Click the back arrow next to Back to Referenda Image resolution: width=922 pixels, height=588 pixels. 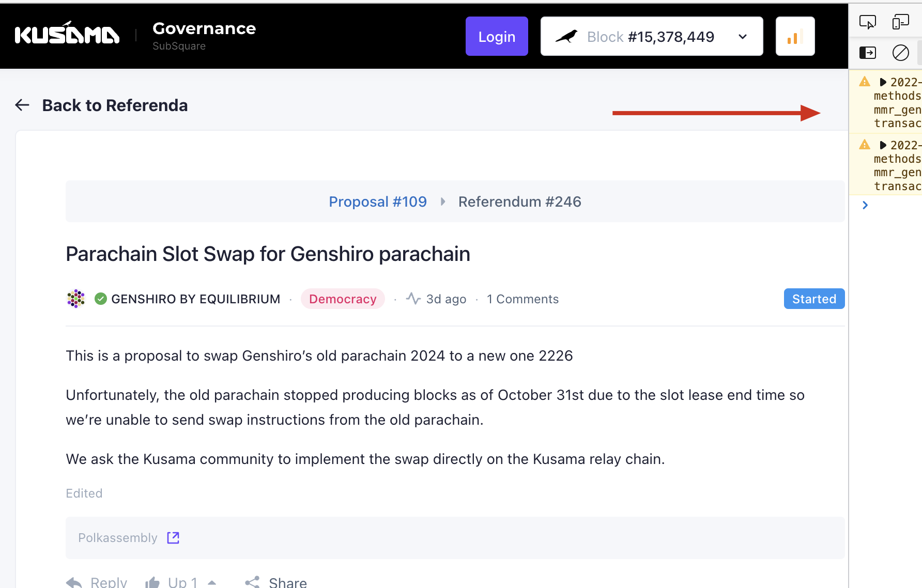[x=22, y=105]
